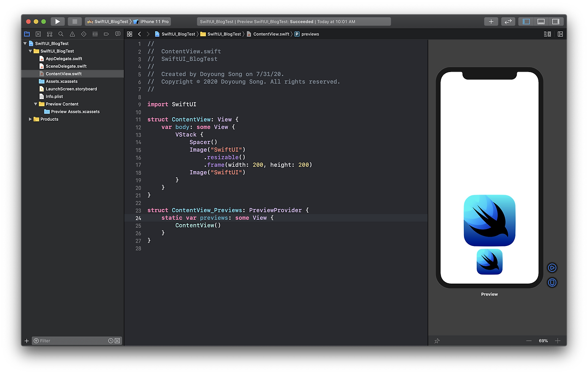
Task: Expand the Products folder
Action: (30, 119)
